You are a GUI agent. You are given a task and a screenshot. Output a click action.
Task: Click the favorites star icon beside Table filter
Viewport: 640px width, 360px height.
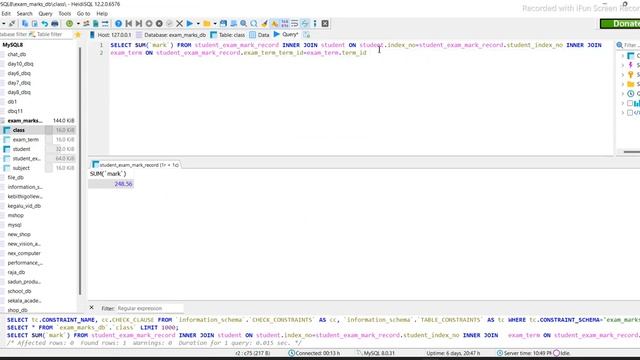(x=78, y=35)
